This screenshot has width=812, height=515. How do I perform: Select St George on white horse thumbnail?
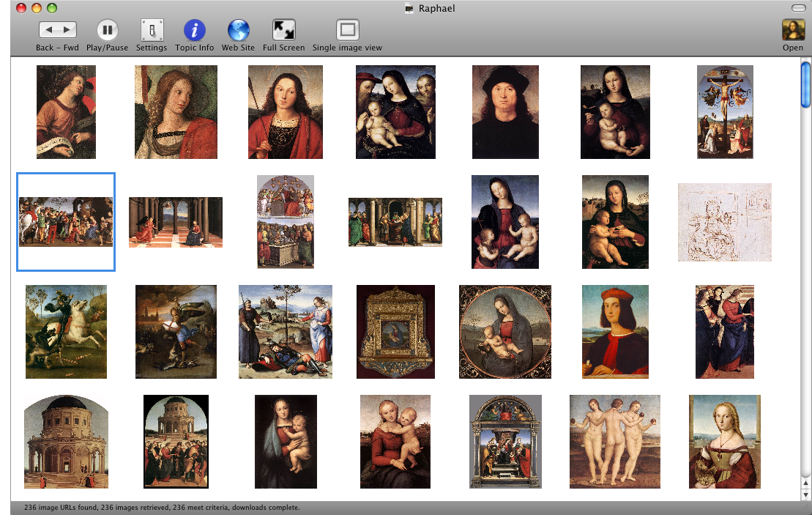pos(67,332)
